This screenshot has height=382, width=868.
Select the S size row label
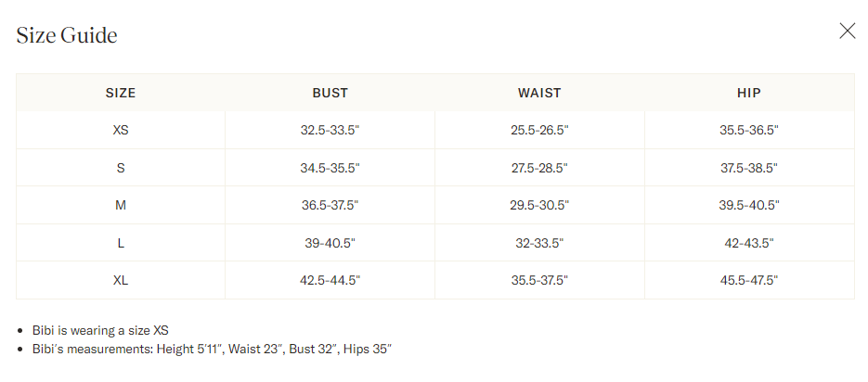(121, 168)
